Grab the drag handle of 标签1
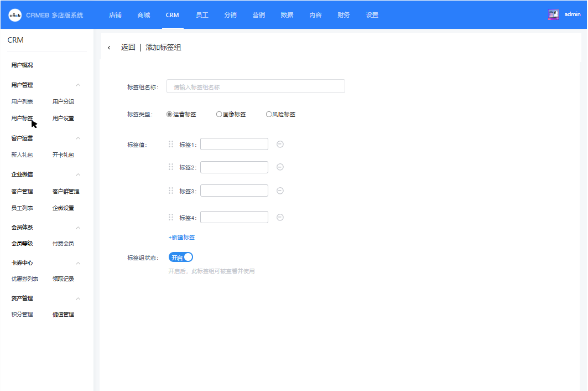 click(x=171, y=144)
